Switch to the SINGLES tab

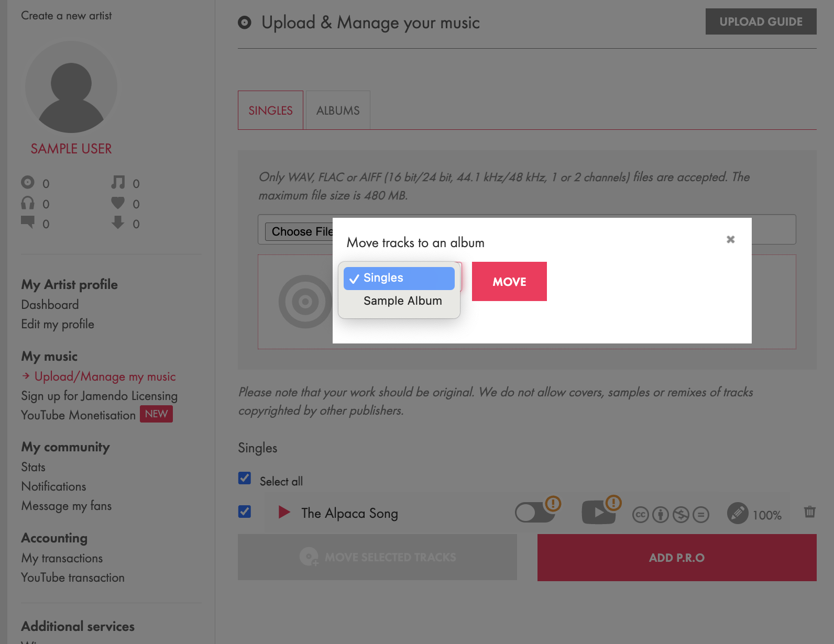coord(270,110)
